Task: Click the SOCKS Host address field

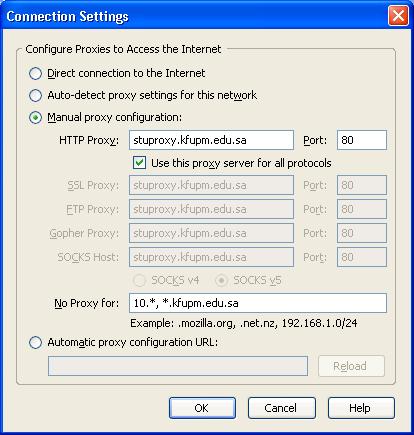Action: (211, 257)
